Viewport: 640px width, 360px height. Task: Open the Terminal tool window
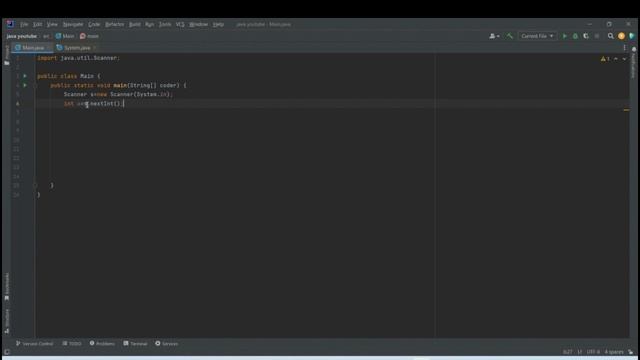pos(135,344)
